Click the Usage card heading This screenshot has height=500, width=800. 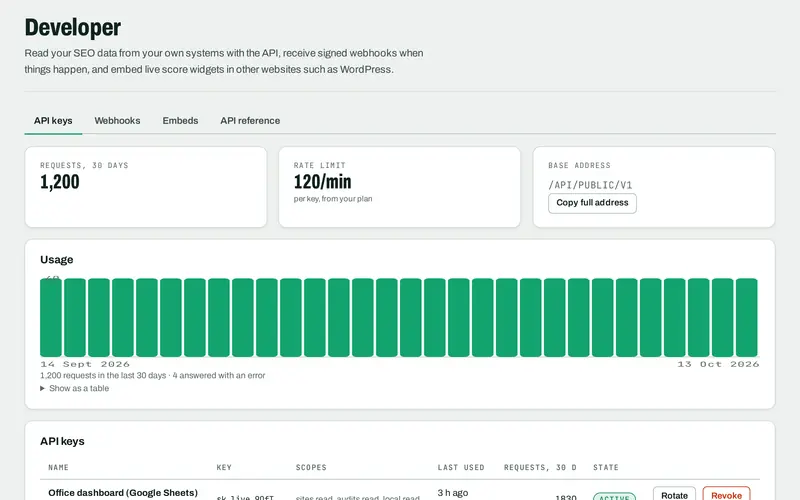tap(57, 260)
